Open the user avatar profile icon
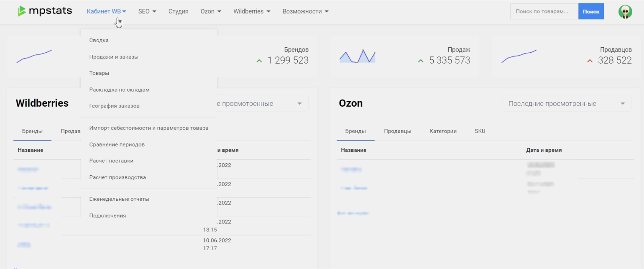The width and height of the screenshot is (644, 269). 625,12
